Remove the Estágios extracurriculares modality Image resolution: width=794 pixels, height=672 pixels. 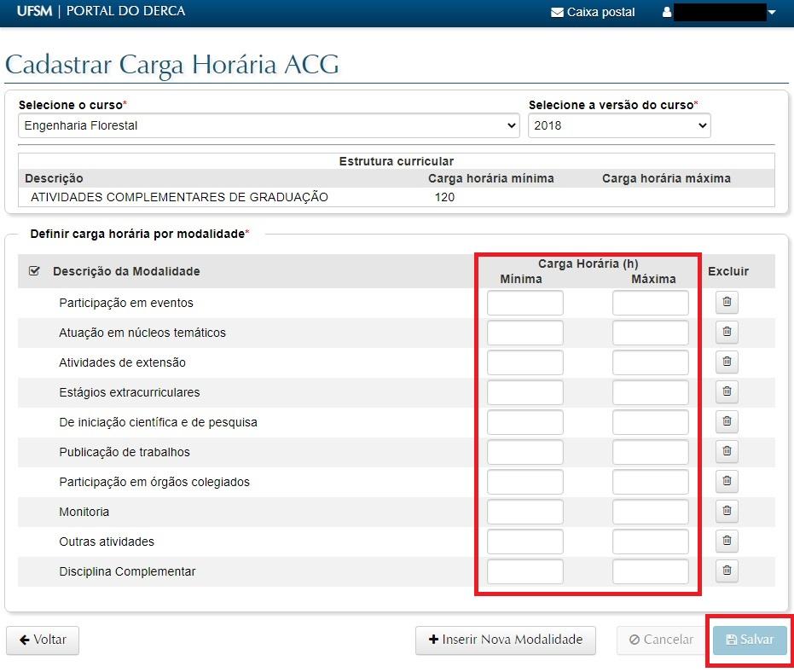[727, 392]
